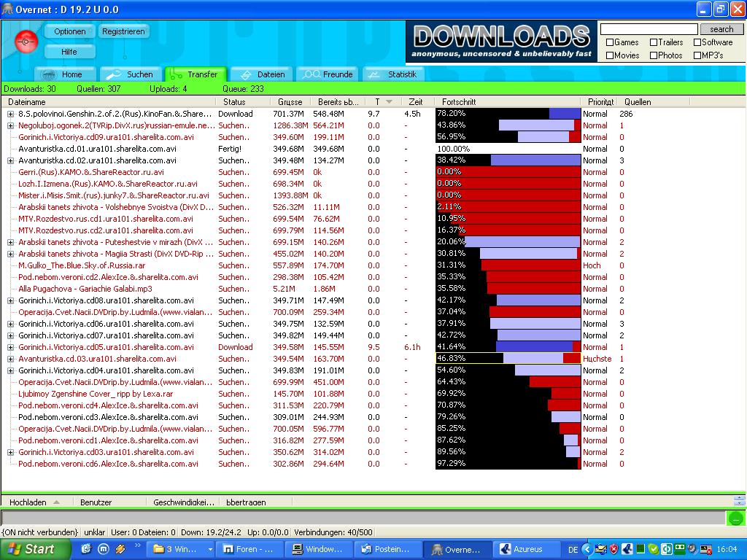
Task: Switch to the 'Window...' taskbar item
Action: [x=318, y=550]
